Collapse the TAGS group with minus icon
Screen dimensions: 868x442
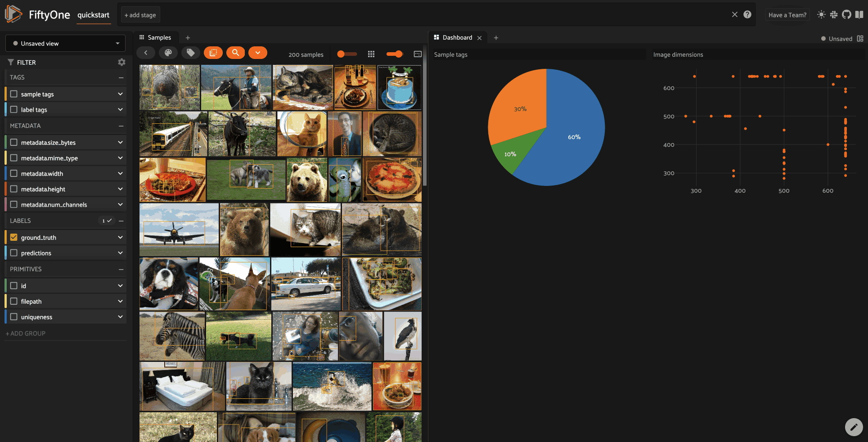coord(121,77)
